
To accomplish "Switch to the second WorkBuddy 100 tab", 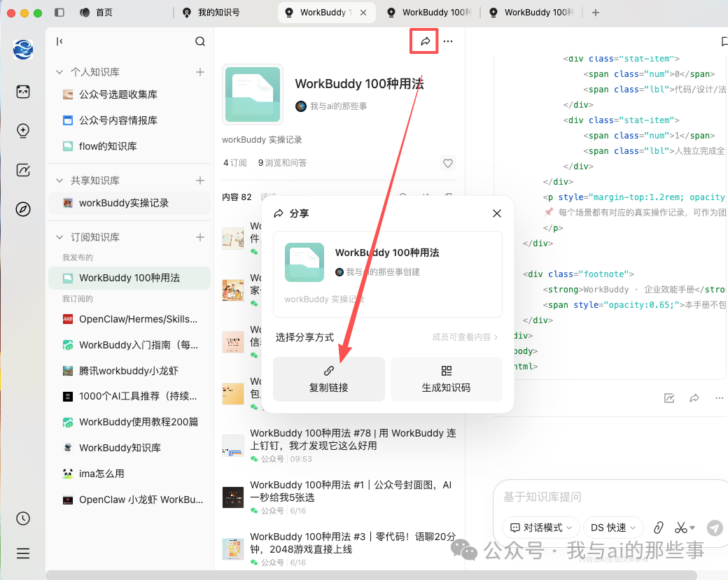I will [430, 13].
